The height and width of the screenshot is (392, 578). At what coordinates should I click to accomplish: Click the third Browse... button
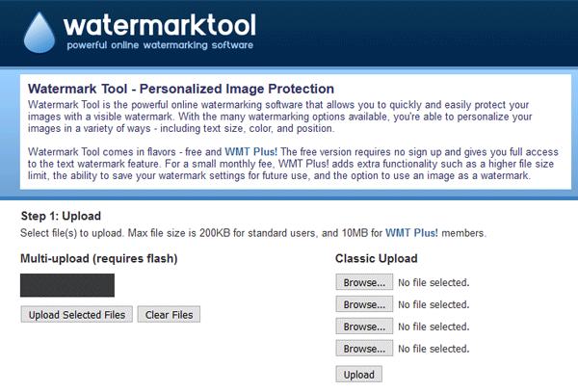pyautogui.click(x=364, y=327)
